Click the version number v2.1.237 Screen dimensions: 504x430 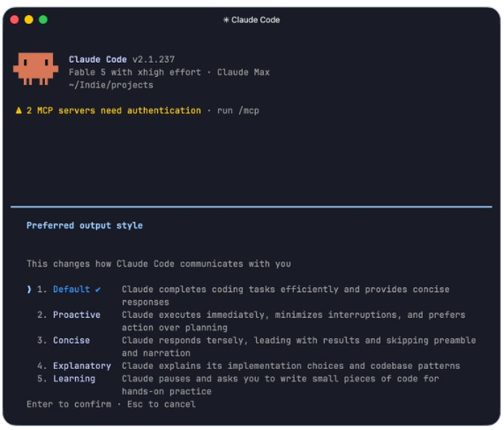click(x=154, y=59)
